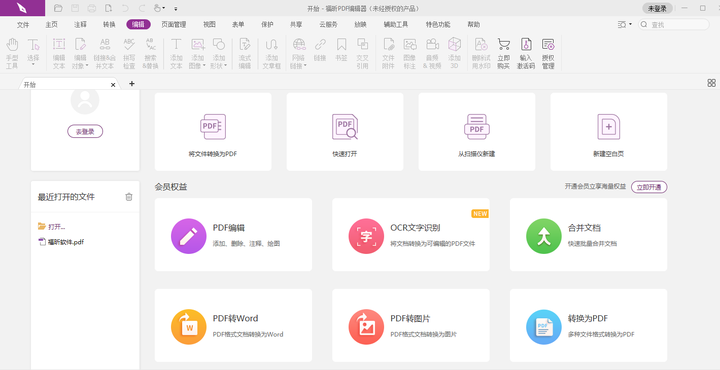
Task: Click the 删除试用水印 remove watermark icon
Action: point(481,45)
